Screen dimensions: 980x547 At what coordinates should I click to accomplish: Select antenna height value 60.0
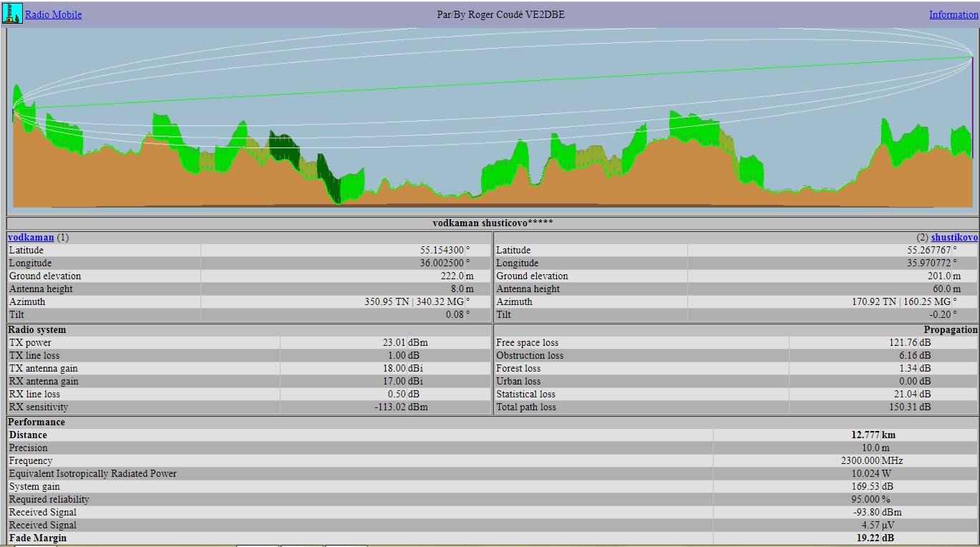point(942,289)
